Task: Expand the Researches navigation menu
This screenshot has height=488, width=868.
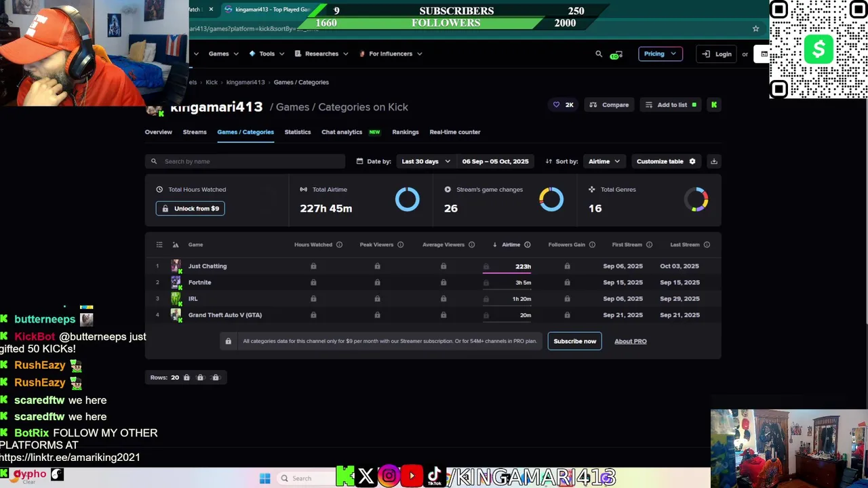Action: point(321,54)
